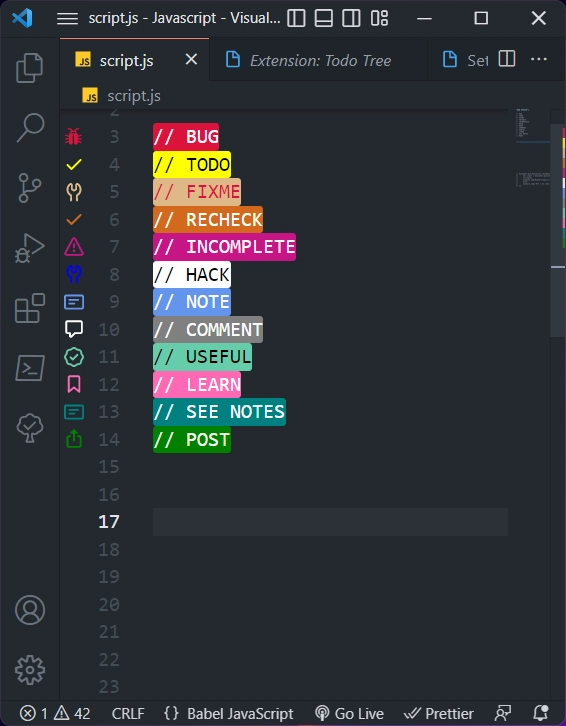
Task: Click Go Live in status bar
Action: [x=349, y=713]
